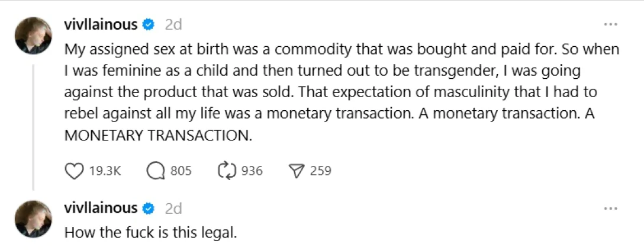View the 19.3K likes count

click(105, 171)
